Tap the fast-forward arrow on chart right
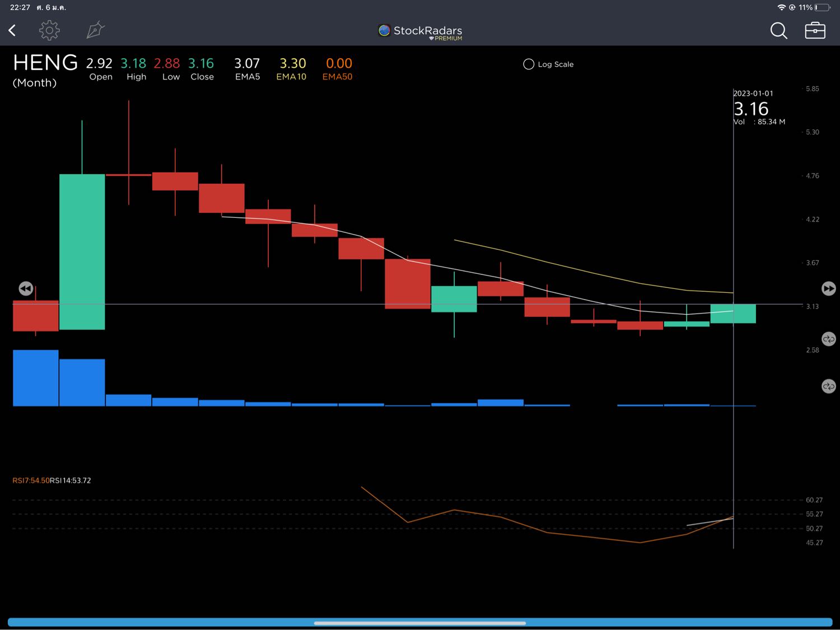 829,288
